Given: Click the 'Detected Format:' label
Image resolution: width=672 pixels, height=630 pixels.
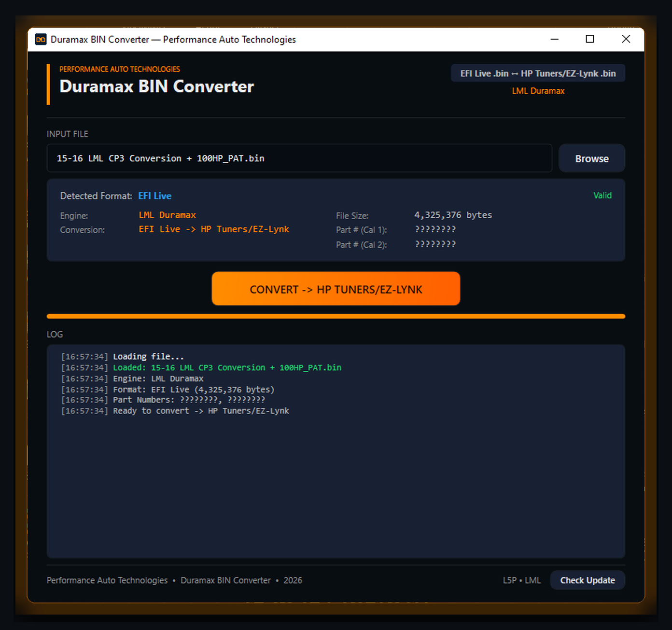Looking at the screenshot, I should coord(96,196).
